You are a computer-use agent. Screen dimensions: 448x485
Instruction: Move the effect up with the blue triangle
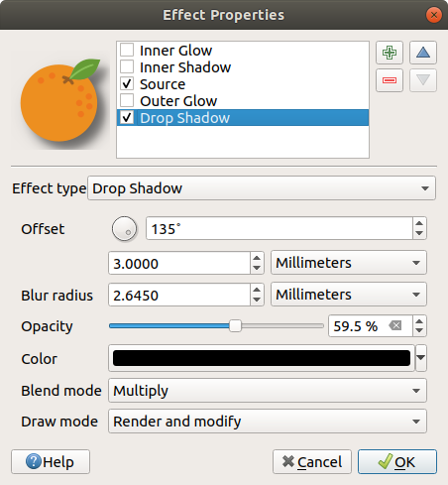point(423,53)
